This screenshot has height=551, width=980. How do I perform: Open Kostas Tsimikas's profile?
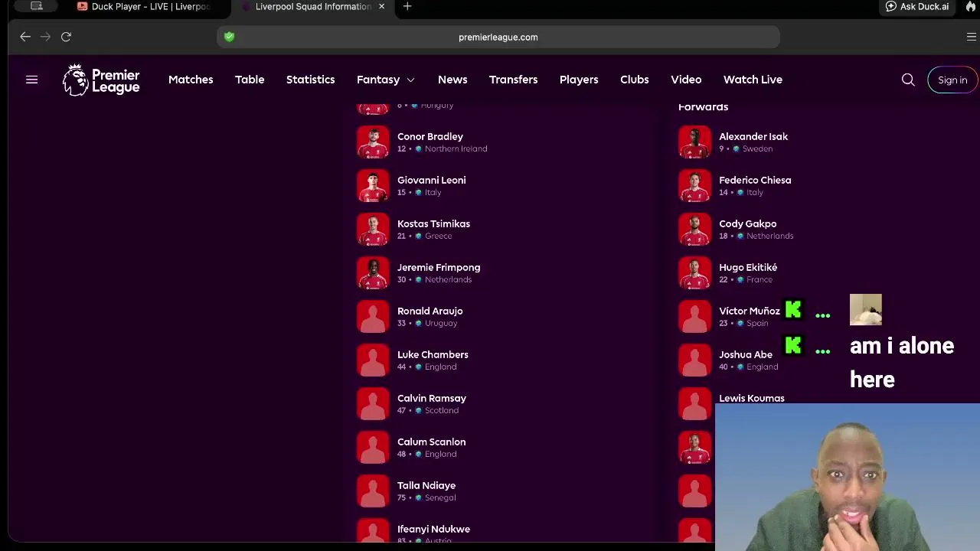(433, 223)
